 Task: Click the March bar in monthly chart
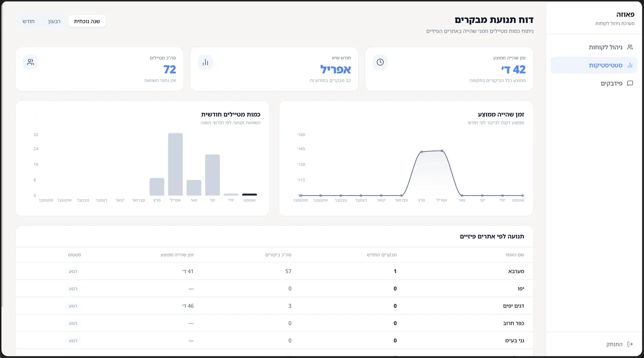[x=157, y=187]
